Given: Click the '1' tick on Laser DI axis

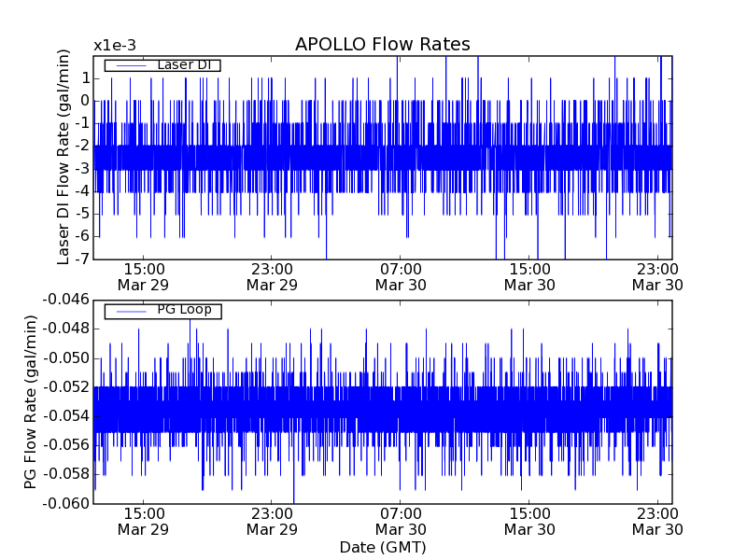Looking at the screenshot, I should tap(85, 78).
